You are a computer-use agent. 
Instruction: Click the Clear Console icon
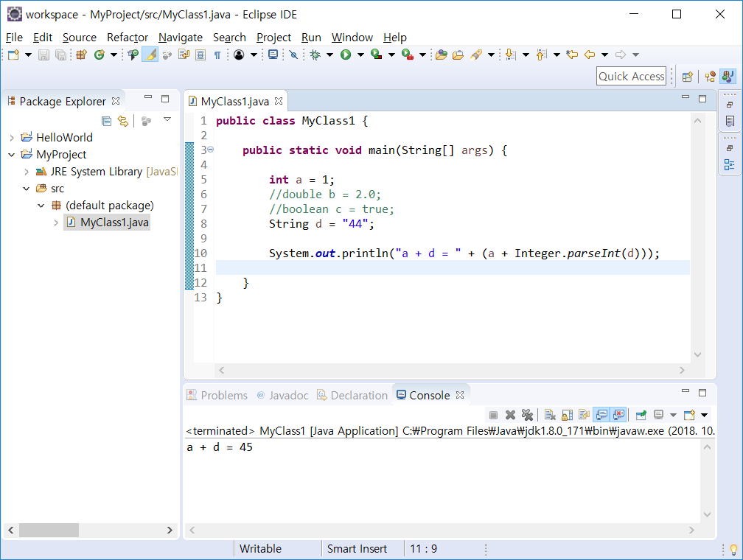pyautogui.click(x=550, y=415)
